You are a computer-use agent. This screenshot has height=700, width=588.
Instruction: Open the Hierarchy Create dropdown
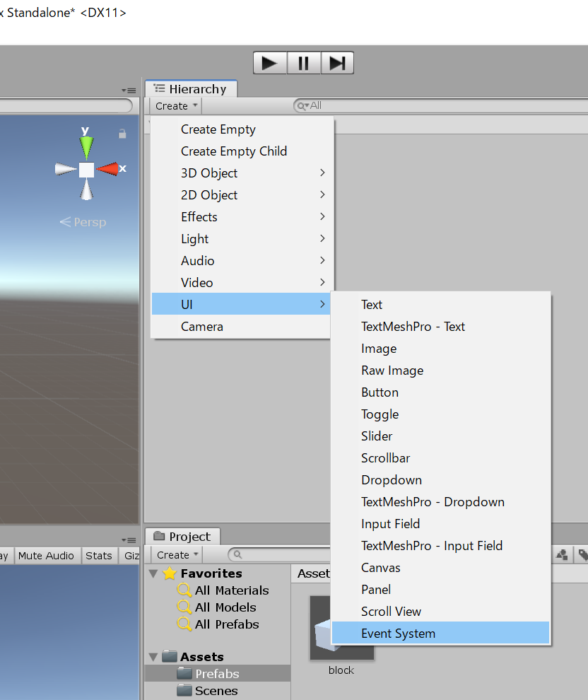(x=175, y=106)
